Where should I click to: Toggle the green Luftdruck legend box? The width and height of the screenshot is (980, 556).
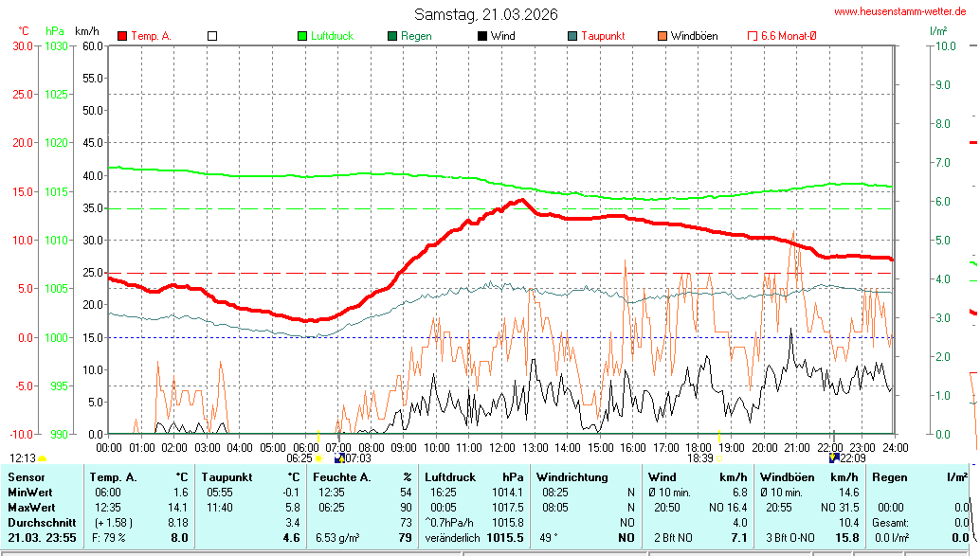(x=302, y=36)
